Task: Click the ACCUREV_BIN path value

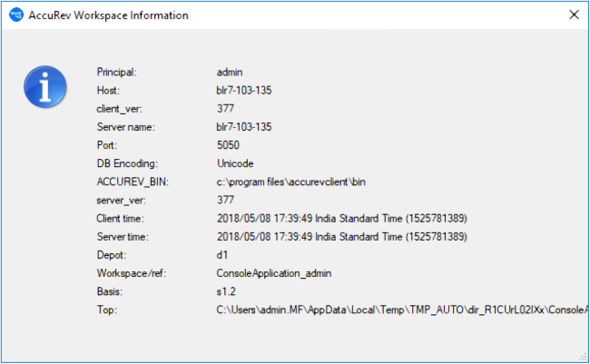Action: coord(287,182)
